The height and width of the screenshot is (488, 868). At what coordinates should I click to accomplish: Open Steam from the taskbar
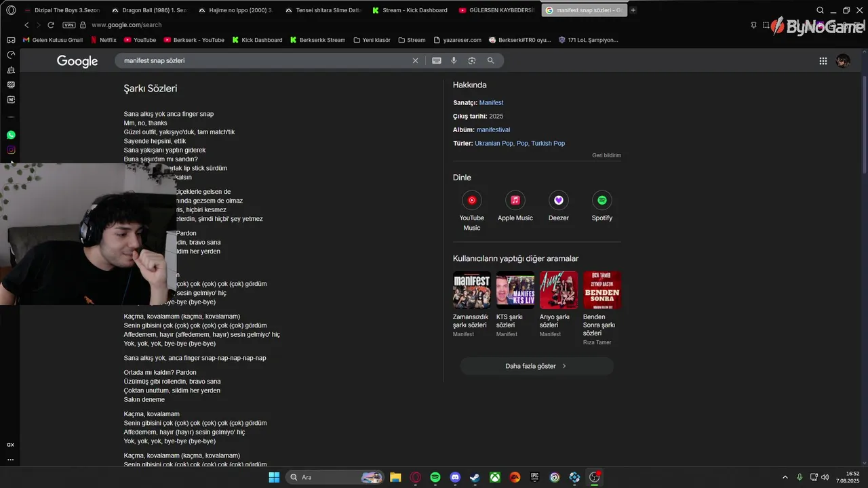475,477
